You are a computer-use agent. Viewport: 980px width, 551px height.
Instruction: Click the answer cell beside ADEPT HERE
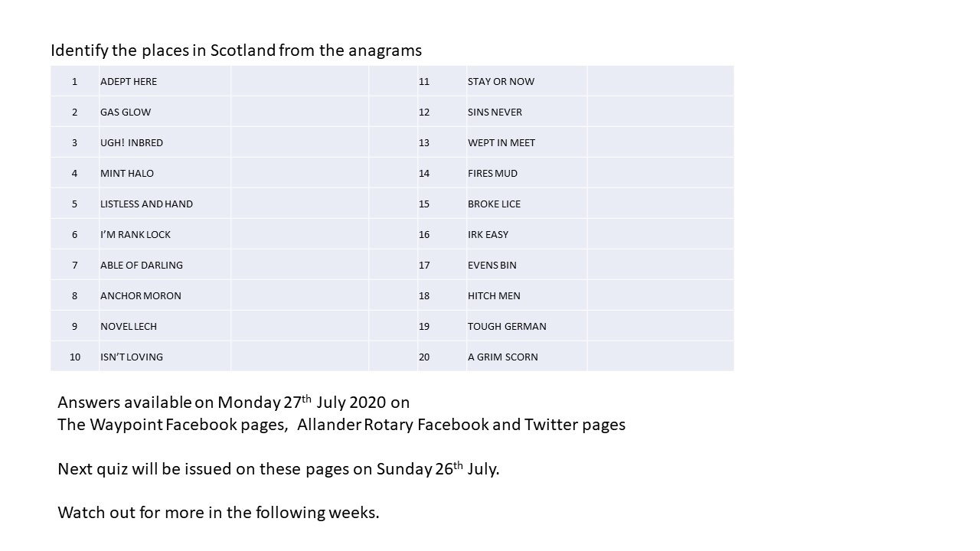tap(299, 81)
